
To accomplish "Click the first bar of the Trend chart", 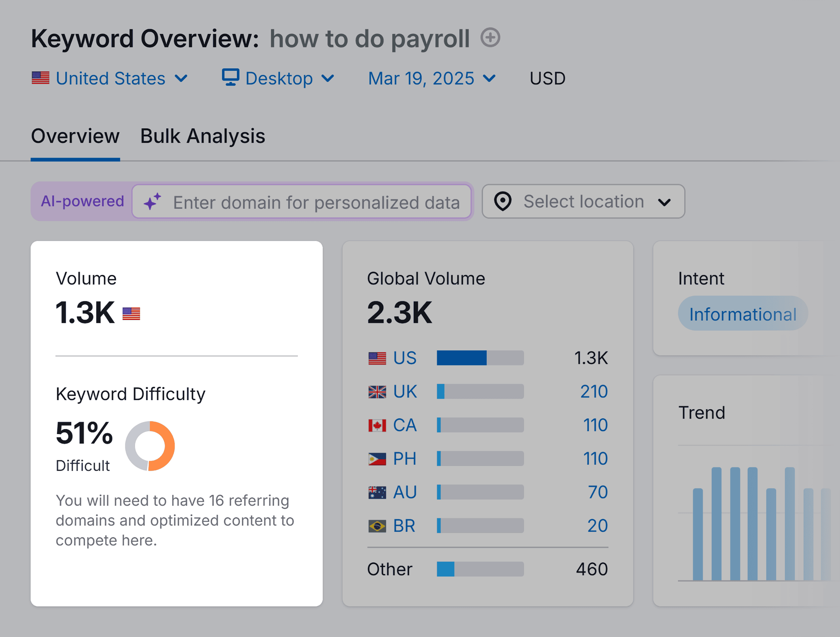I will [698, 534].
